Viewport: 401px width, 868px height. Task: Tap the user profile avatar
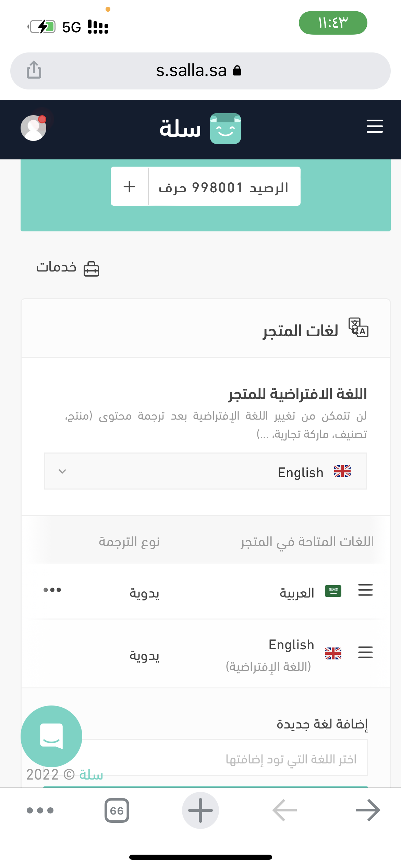point(34,128)
